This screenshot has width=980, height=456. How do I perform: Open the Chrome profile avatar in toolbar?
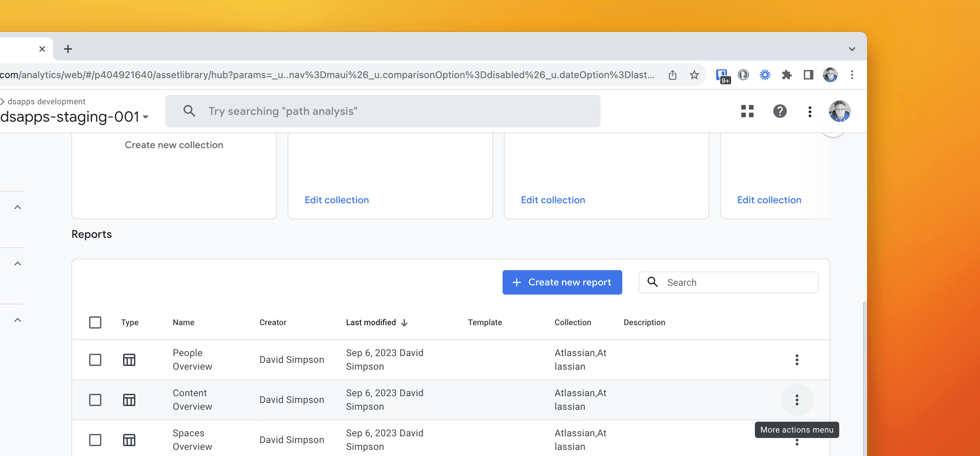[x=830, y=75]
